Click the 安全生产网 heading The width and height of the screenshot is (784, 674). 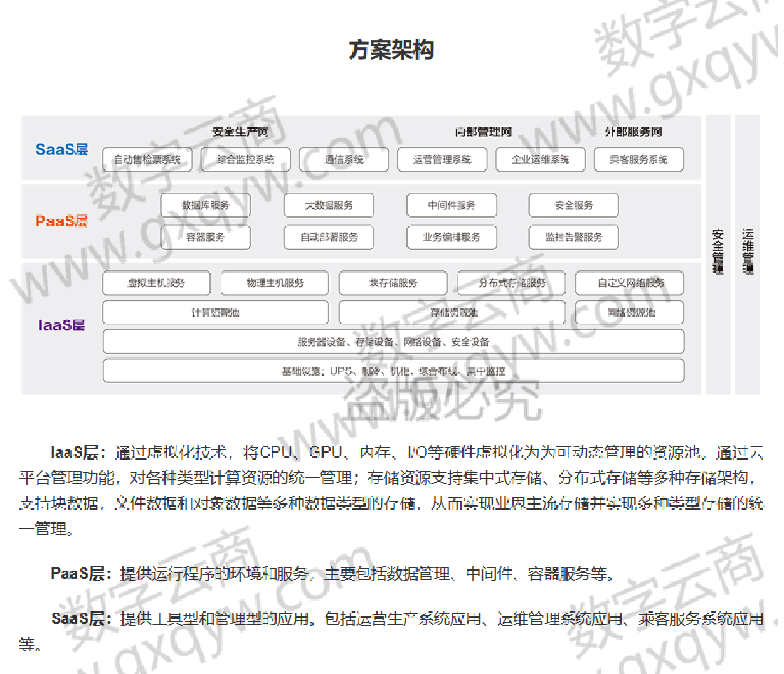(240, 132)
